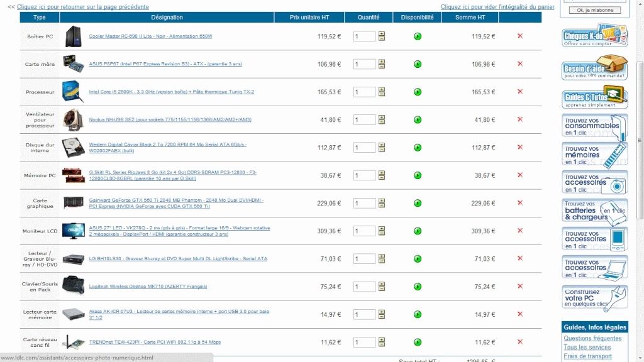
Task: Click the Cooler Master case thumbnail
Action: click(x=74, y=36)
